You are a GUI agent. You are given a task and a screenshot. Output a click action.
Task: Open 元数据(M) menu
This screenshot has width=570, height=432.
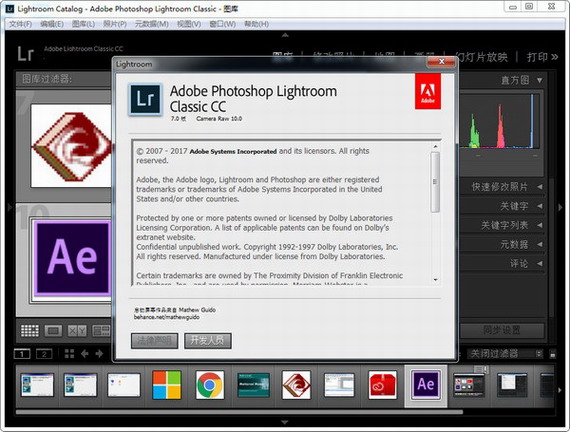[x=152, y=24]
